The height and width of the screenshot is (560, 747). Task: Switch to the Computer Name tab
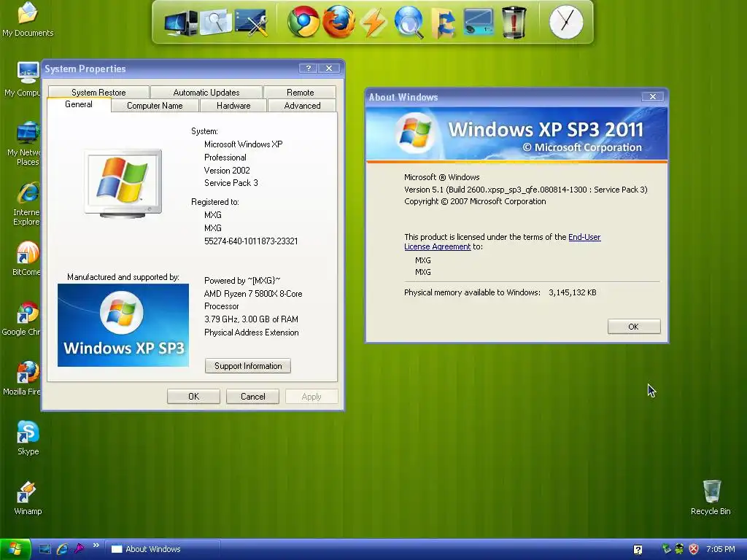pos(155,106)
